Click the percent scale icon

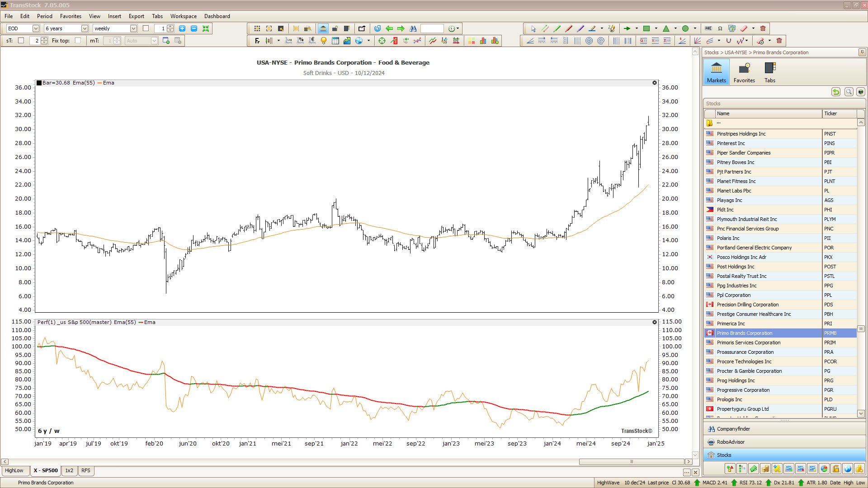300,41
